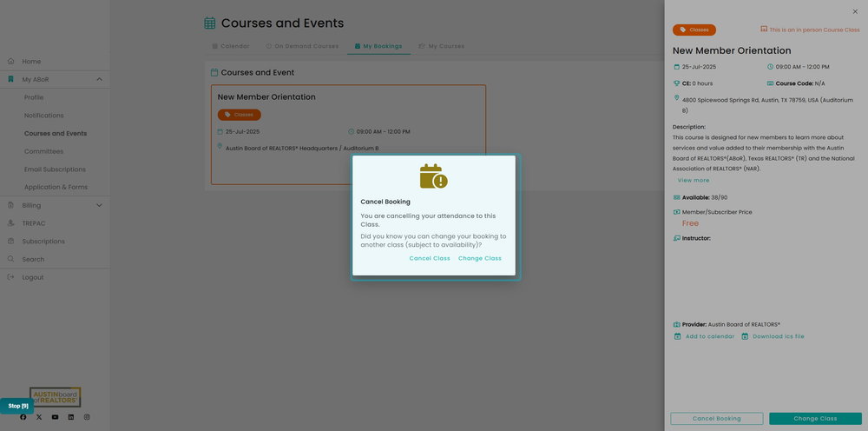Click the Instructor icon
This screenshot has height=431, width=868.
676,238
